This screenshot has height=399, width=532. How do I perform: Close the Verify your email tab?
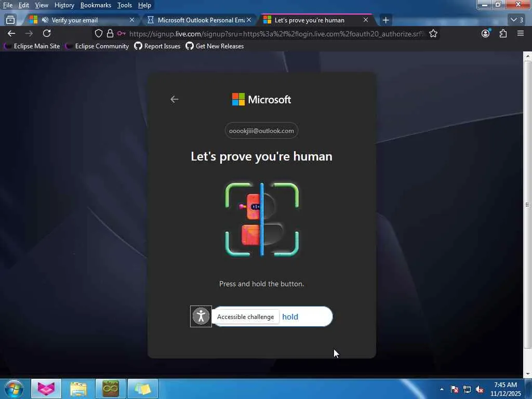131,20
